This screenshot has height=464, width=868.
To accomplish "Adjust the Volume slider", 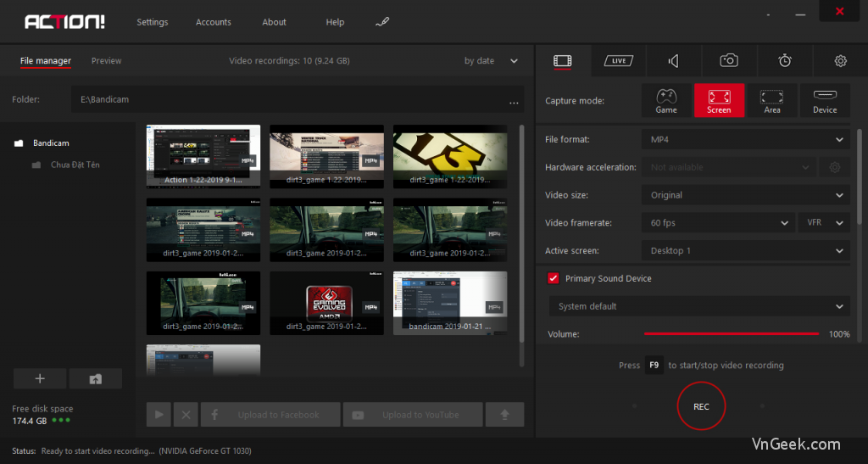I will 732,334.
